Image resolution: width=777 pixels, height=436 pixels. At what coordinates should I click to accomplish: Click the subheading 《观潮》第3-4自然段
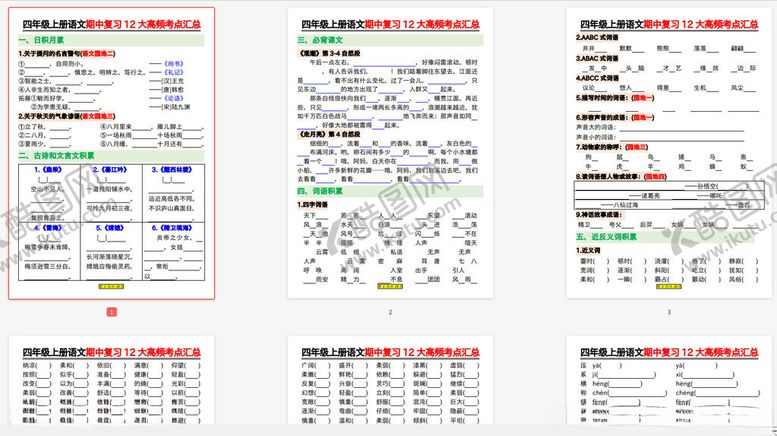329,53
